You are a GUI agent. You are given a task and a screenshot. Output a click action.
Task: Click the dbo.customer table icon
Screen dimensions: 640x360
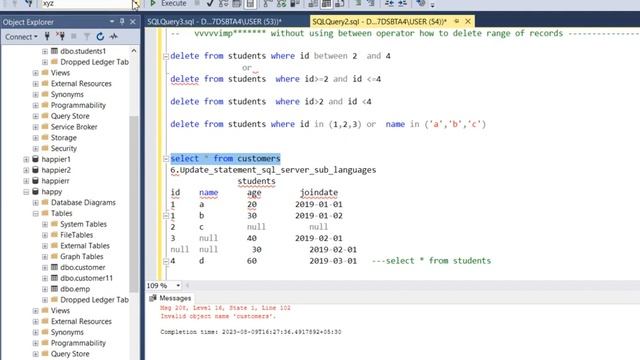pyautogui.click(x=54, y=267)
